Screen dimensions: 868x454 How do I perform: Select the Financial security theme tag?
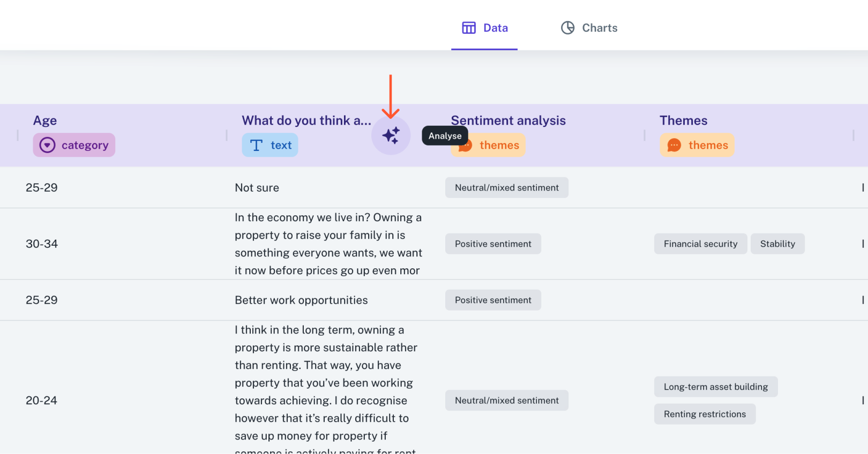[700, 244]
